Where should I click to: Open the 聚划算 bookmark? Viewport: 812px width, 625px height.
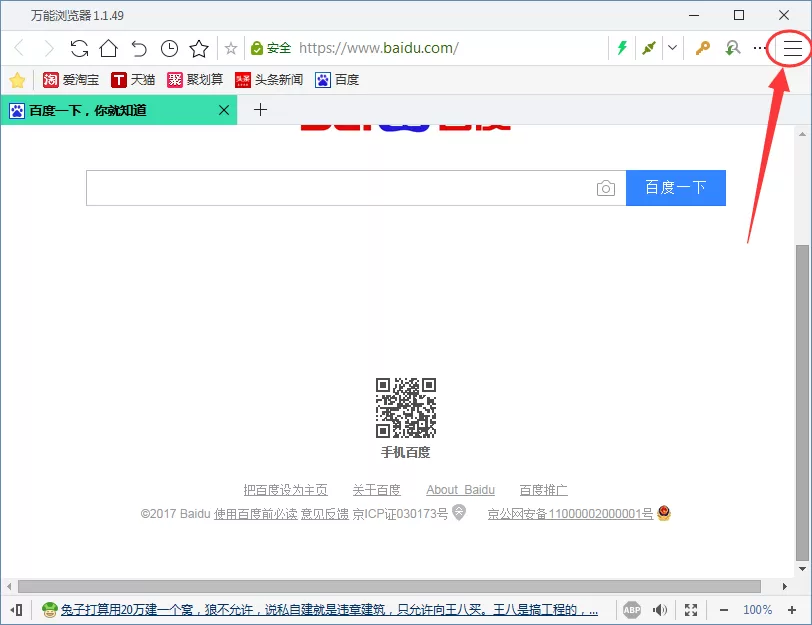click(x=195, y=80)
